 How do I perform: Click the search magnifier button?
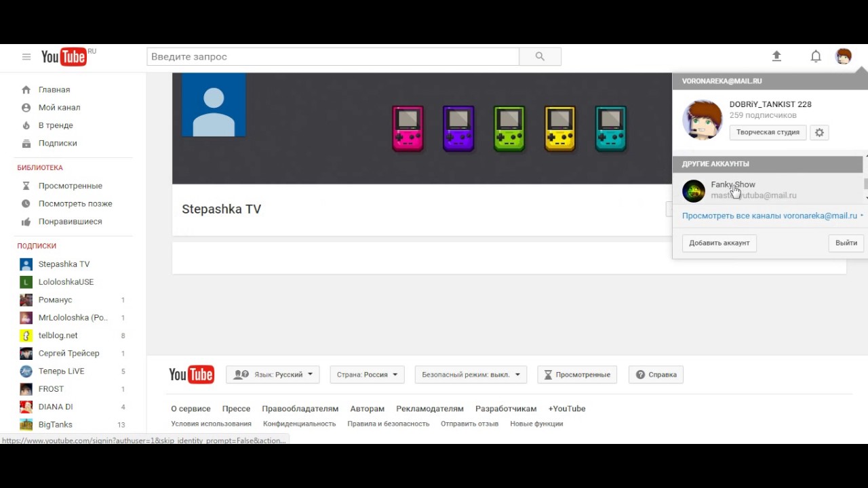540,57
